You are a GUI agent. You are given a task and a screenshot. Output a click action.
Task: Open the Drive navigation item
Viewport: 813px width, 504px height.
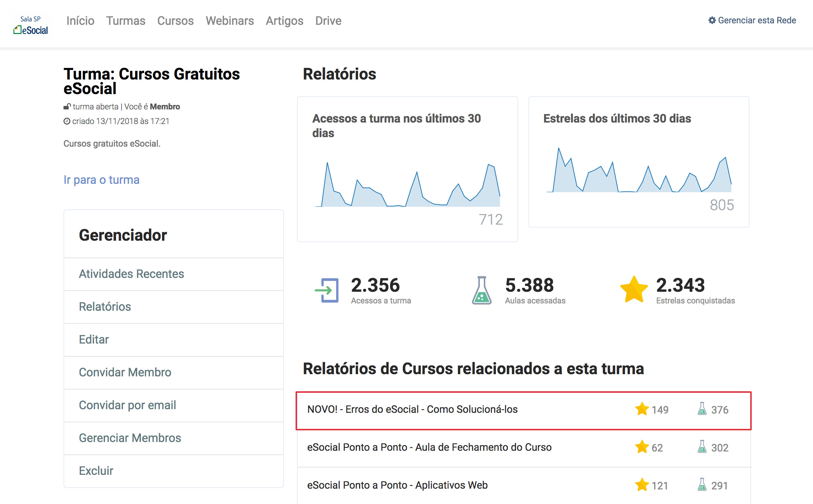click(x=328, y=21)
